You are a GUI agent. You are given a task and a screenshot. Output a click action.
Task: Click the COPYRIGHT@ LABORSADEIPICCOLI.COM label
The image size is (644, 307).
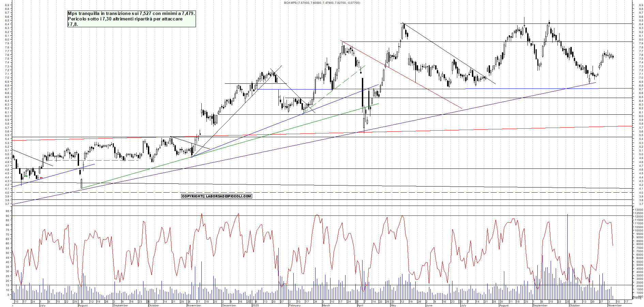217,196
